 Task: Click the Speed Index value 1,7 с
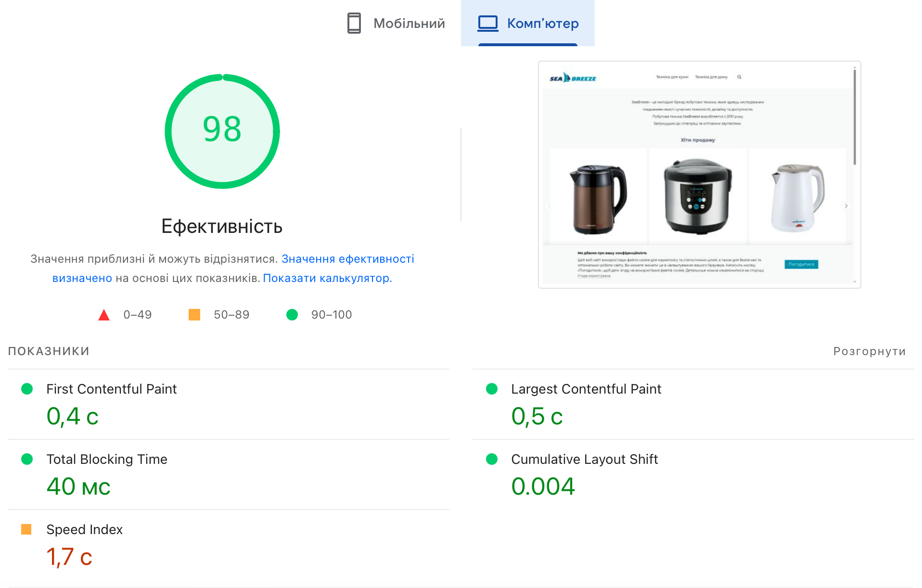(69, 557)
